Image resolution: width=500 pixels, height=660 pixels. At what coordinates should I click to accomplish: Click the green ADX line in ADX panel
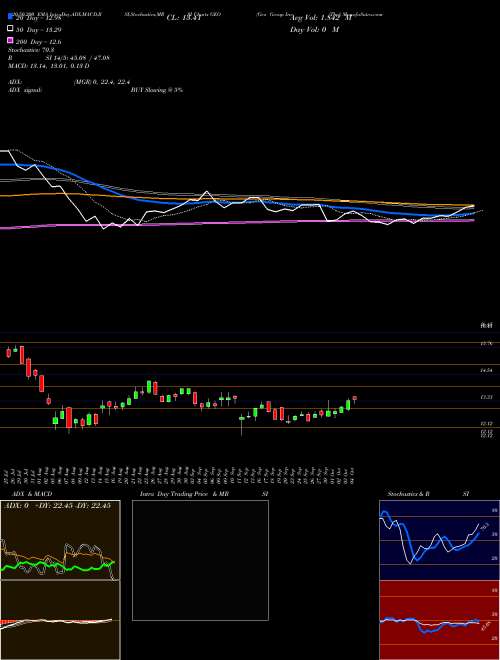point(55,566)
